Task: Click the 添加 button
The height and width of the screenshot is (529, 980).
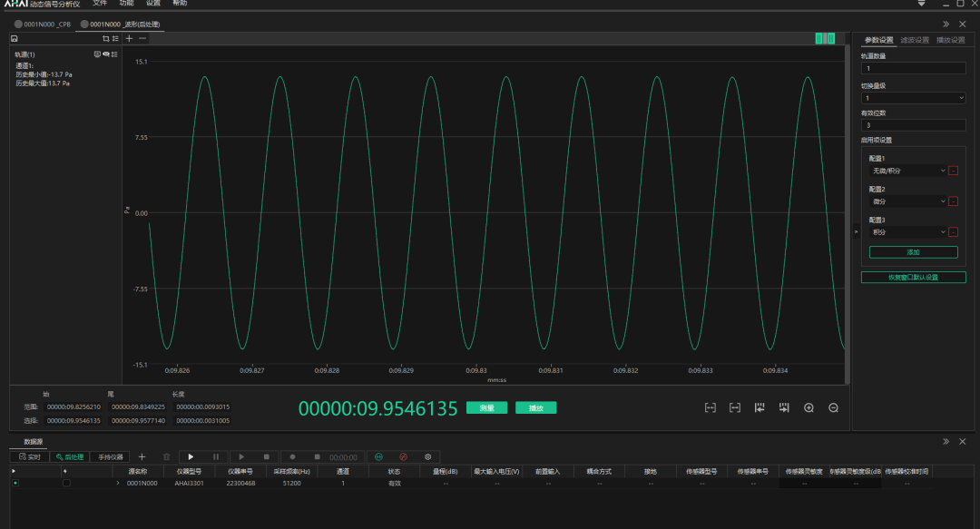Action: (x=913, y=252)
